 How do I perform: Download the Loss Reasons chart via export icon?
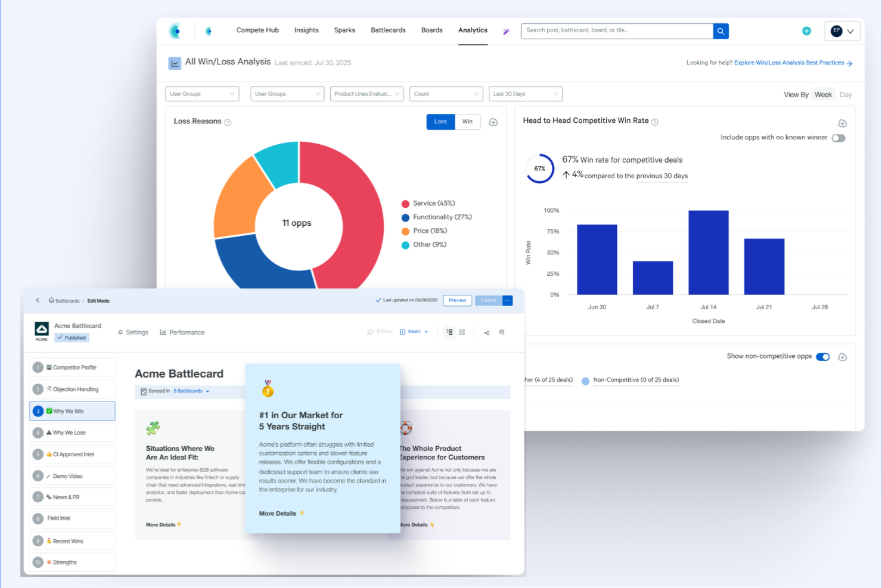click(x=493, y=122)
